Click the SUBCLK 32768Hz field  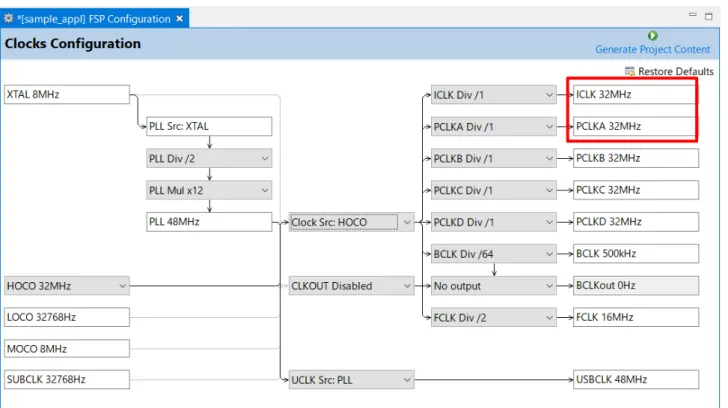(67, 379)
